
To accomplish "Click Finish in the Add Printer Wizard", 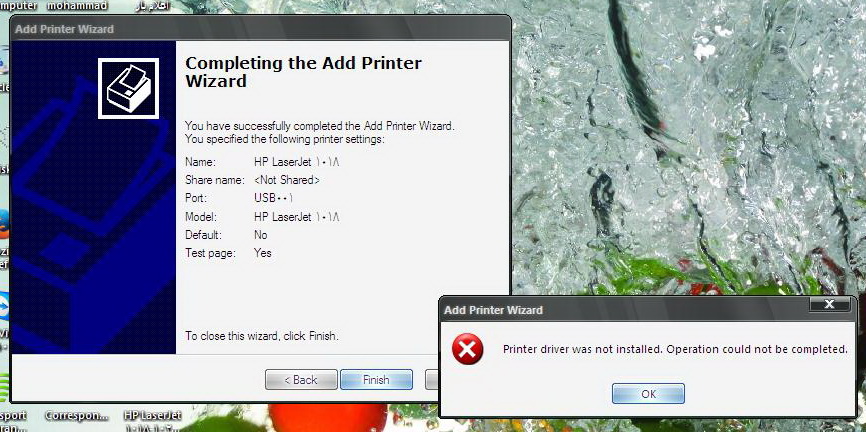I will [376, 380].
